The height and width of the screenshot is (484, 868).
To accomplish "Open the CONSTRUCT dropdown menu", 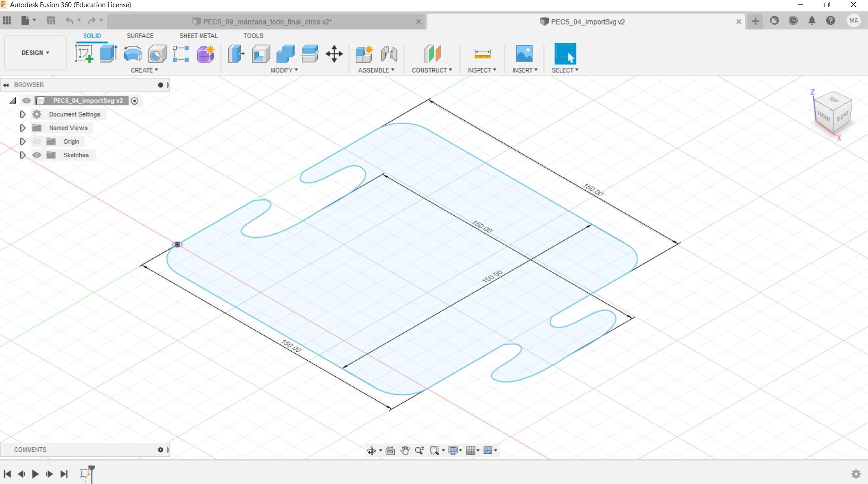I will pos(432,70).
